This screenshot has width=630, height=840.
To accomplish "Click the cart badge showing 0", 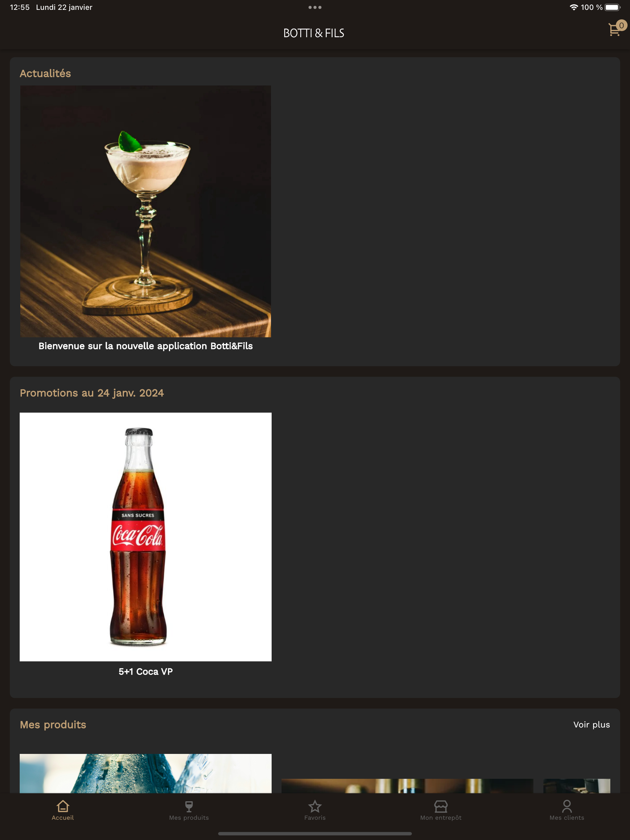I will tap(621, 26).
